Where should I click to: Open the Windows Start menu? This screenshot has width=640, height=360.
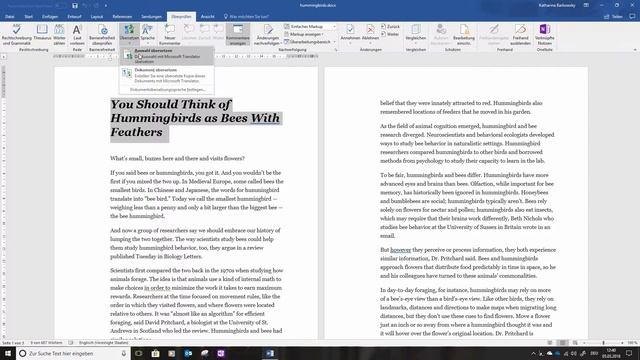click(8, 353)
